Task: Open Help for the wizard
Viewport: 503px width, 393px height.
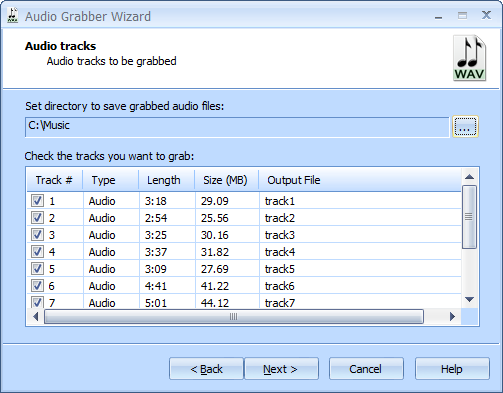Action: pyautogui.click(x=452, y=369)
